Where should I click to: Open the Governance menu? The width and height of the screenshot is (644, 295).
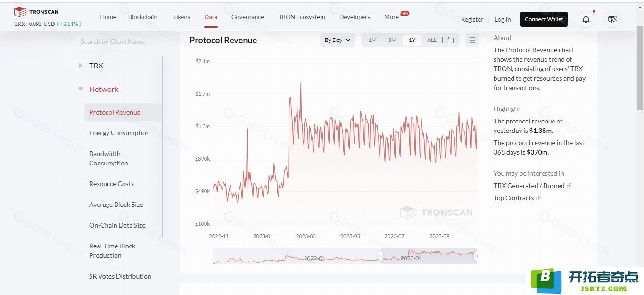[248, 17]
